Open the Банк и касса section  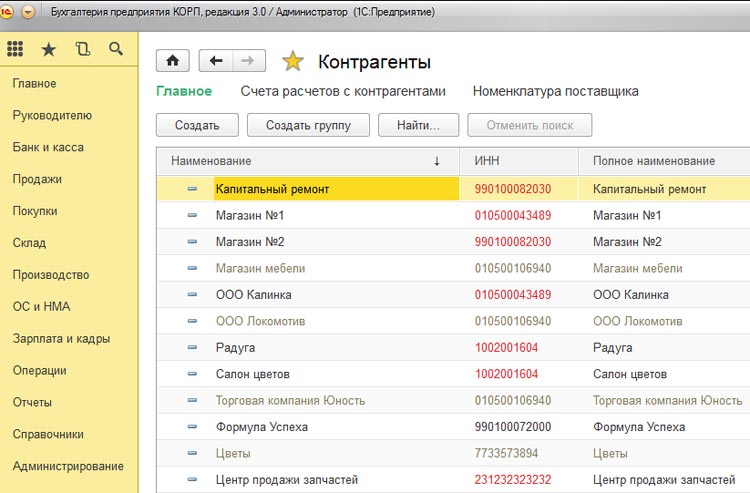point(48,147)
